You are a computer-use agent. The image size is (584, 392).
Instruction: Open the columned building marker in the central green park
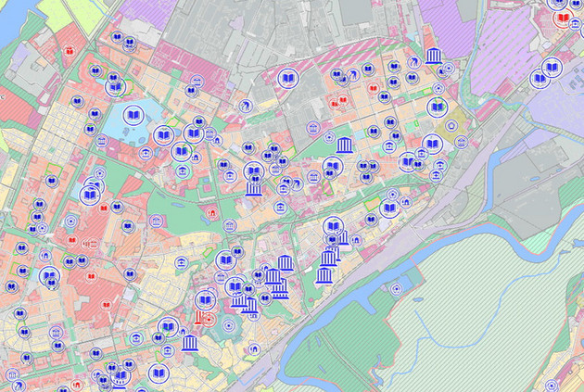pos(345,145)
